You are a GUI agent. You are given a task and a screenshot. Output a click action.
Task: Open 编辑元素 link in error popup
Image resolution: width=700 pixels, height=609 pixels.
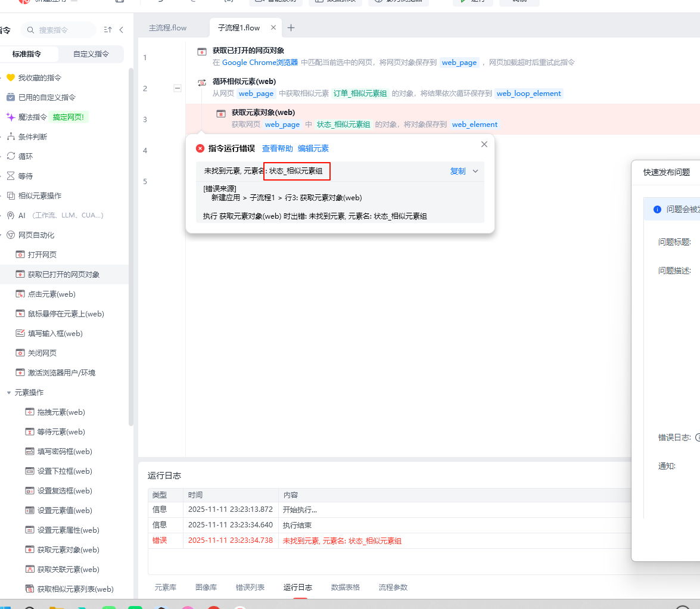pyautogui.click(x=313, y=149)
